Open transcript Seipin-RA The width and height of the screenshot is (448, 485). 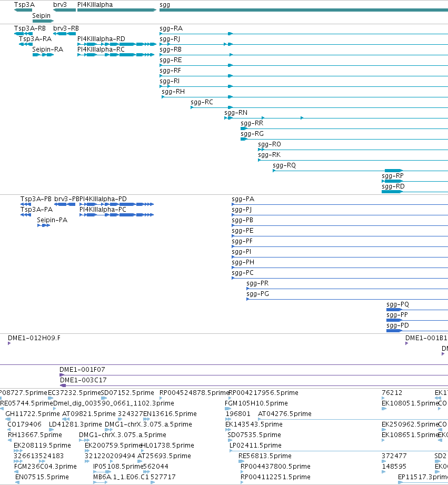click(47, 50)
